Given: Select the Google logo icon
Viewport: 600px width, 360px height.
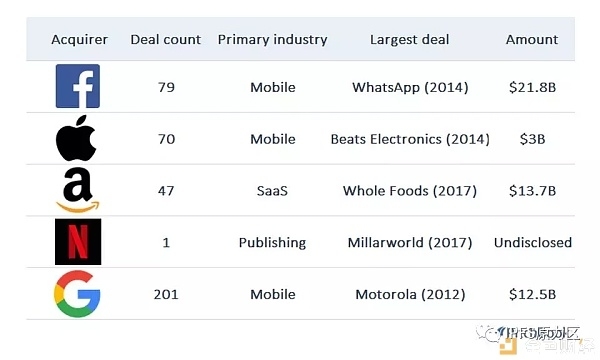Looking at the screenshot, I should pyautogui.click(x=77, y=294).
